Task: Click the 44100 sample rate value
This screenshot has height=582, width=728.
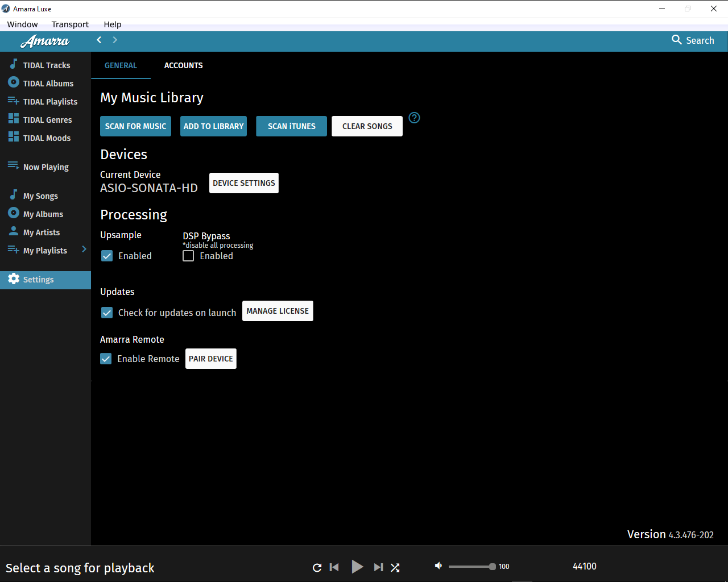Action: [585, 566]
